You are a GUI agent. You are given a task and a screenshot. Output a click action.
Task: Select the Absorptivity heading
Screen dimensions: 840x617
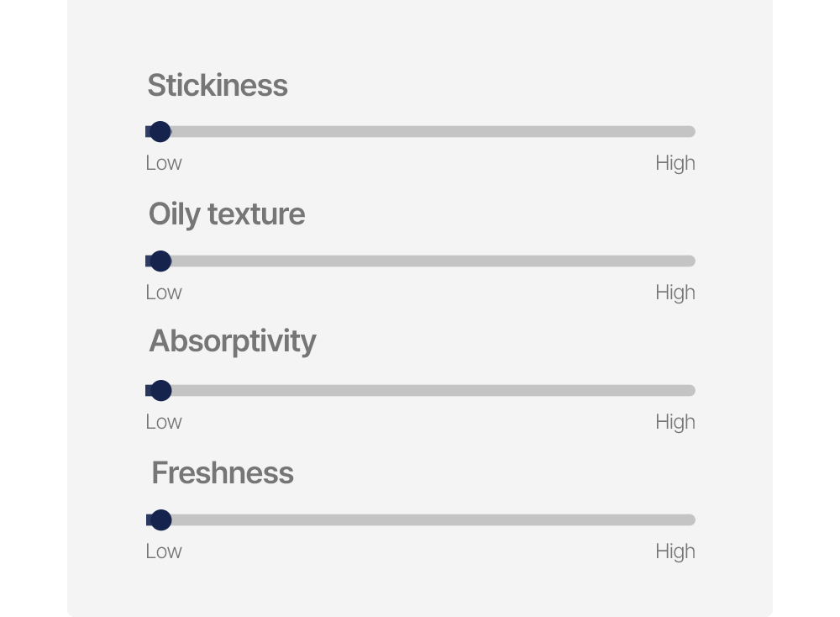[233, 341]
